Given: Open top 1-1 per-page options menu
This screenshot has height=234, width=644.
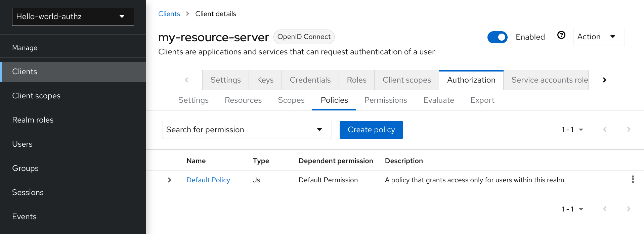Looking at the screenshot, I should (572, 130).
